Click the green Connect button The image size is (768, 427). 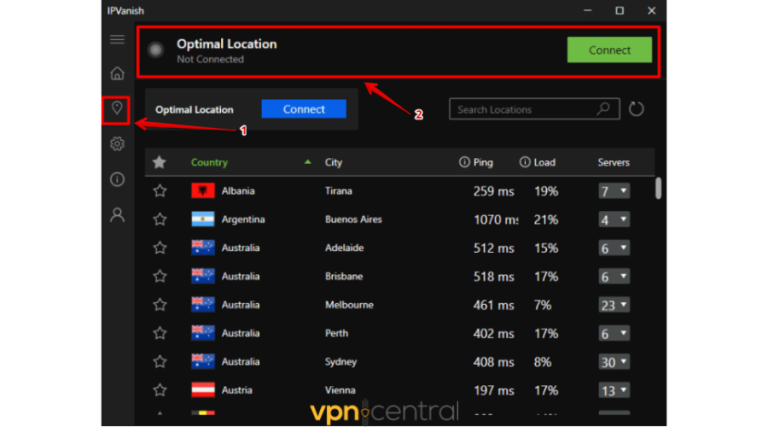click(609, 49)
